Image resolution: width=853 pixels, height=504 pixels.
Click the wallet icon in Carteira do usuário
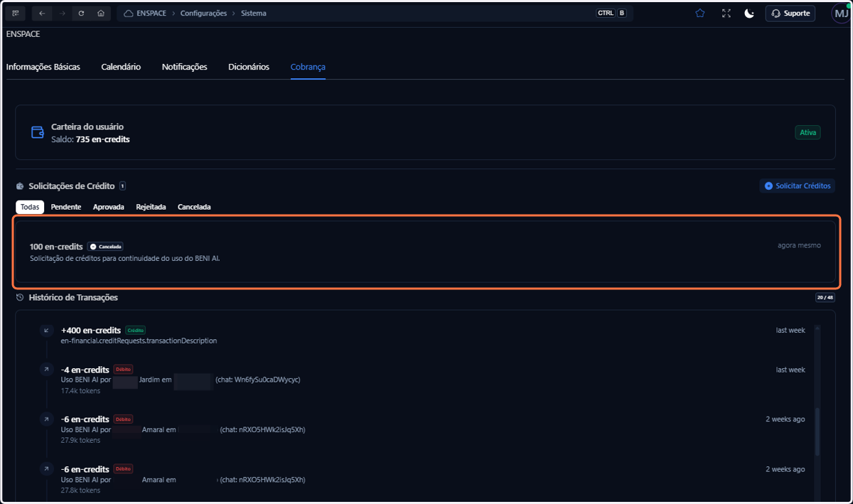[38, 132]
